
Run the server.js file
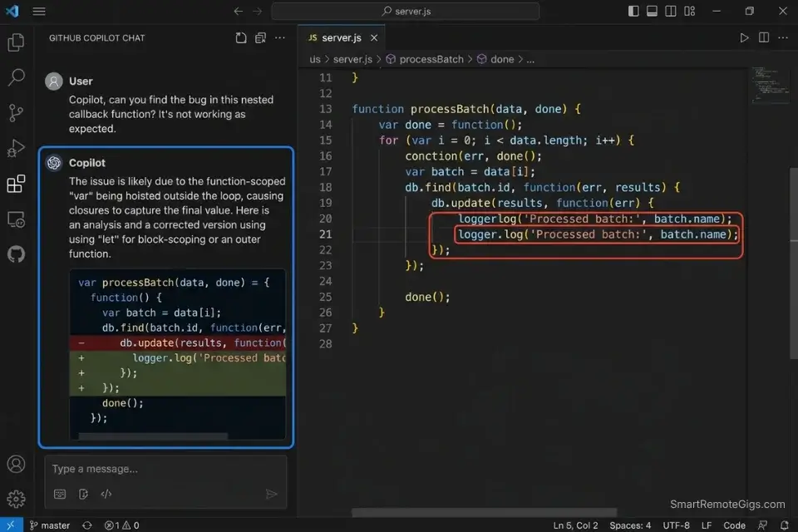tap(746, 37)
